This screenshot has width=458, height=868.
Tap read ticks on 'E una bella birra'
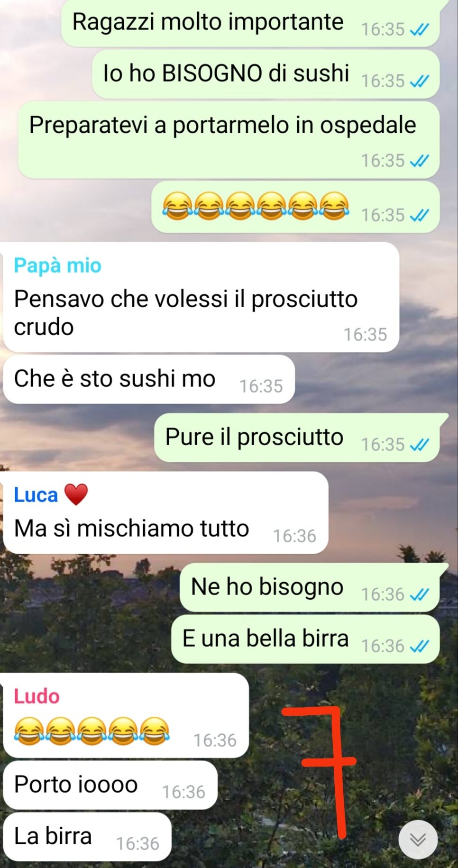pos(419,646)
